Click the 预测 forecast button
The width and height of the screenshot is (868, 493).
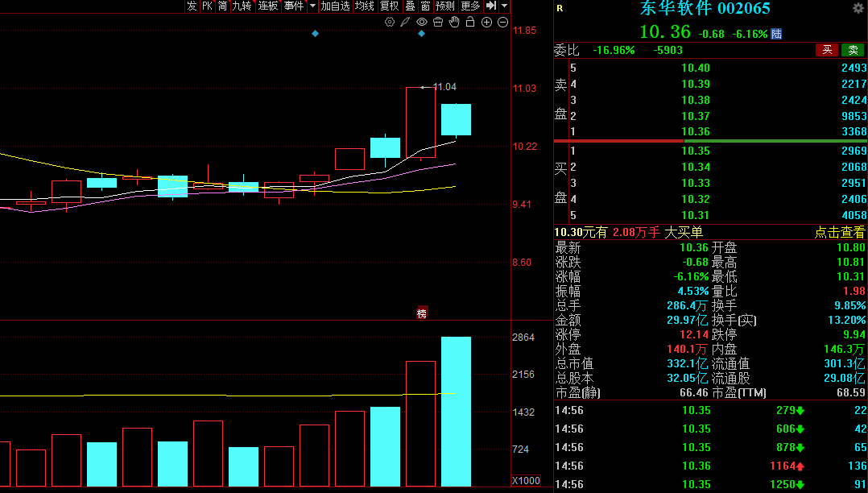(x=445, y=6)
